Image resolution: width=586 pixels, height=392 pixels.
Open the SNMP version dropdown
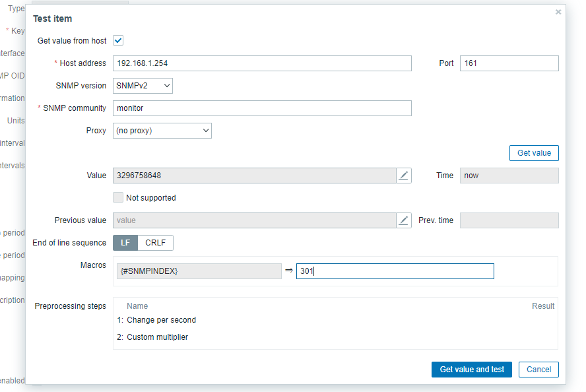click(x=143, y=86)
